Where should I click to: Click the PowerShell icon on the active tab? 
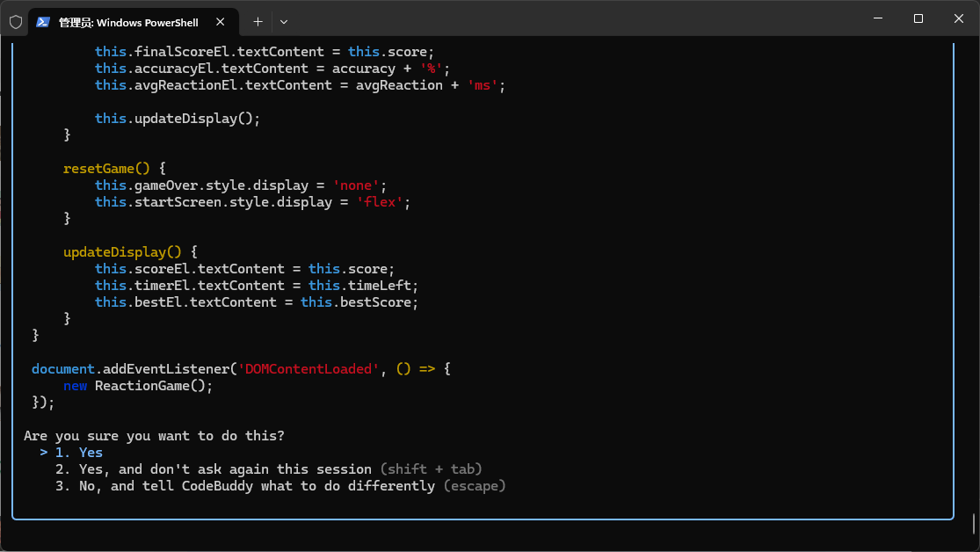(43, 21)
